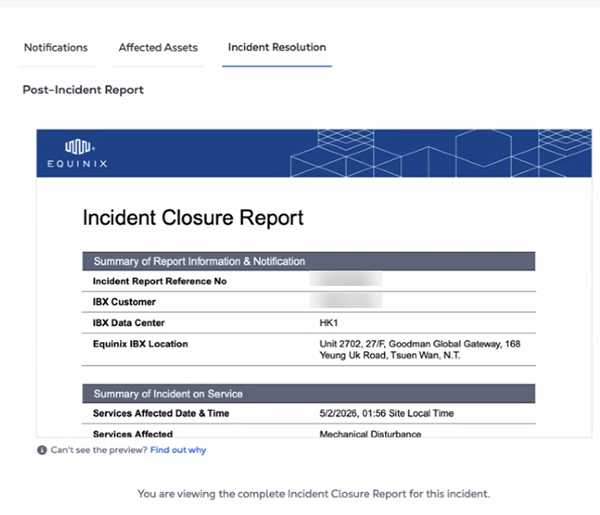The height and width of the screenshot is (515, 600).
Task: Click Summary of Report Information & Notification header
Action: (309, 261)
